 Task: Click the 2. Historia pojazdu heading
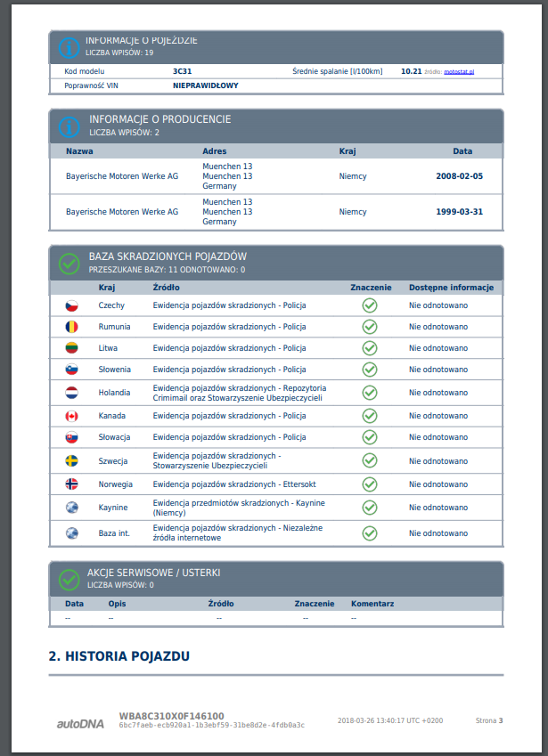[119, 656]
